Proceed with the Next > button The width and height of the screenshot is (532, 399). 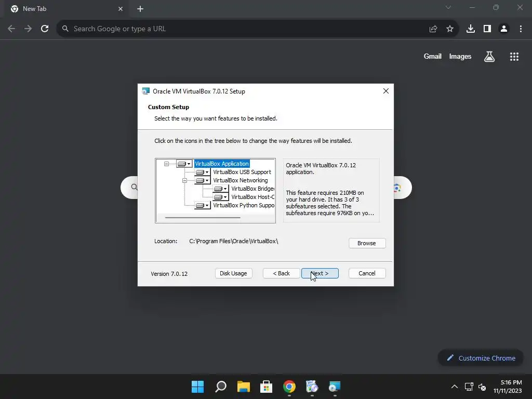tap(320, 273)
